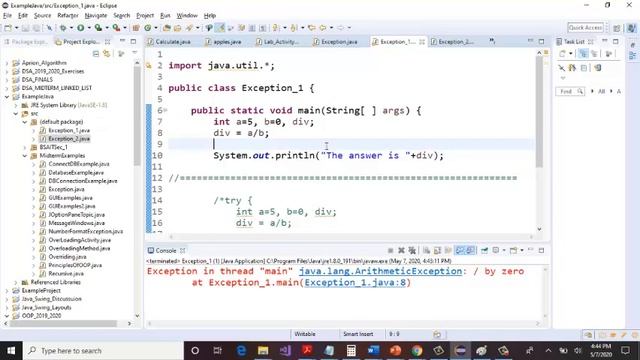Click the Windows Start button

click(x=11, y=351)
